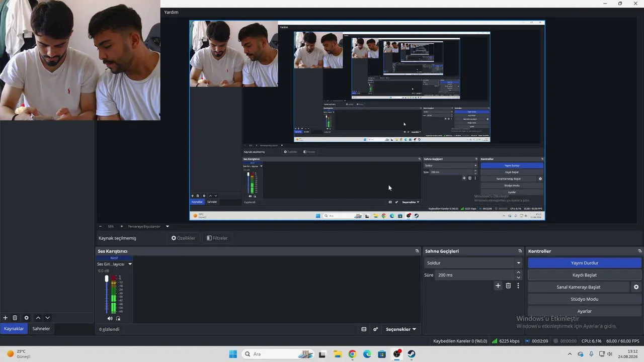Open virtual camera settings gear
The width and height of the screenshot is (644, 362).
click(636, 287)
